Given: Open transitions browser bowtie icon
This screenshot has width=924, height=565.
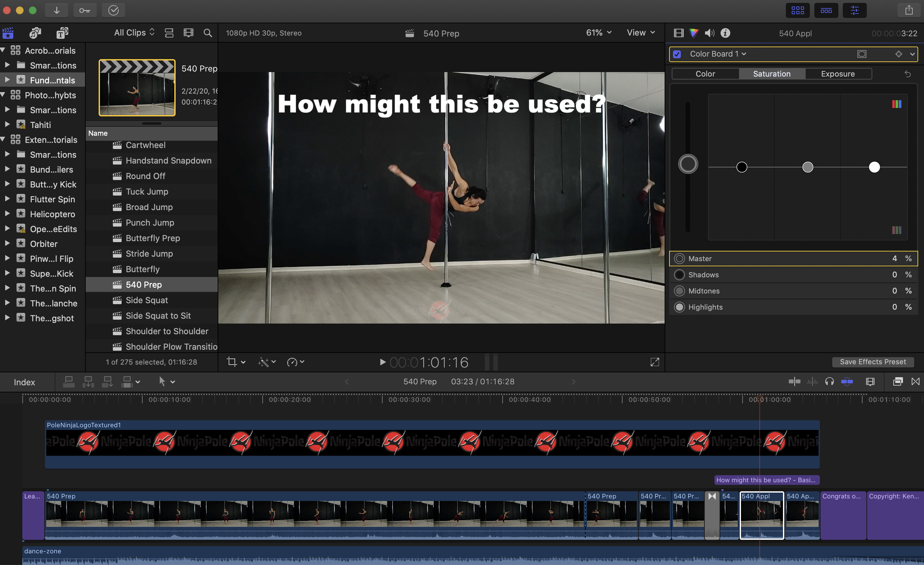Looking at the screenshot, I should pyautogui.click(x=915, y=381).
